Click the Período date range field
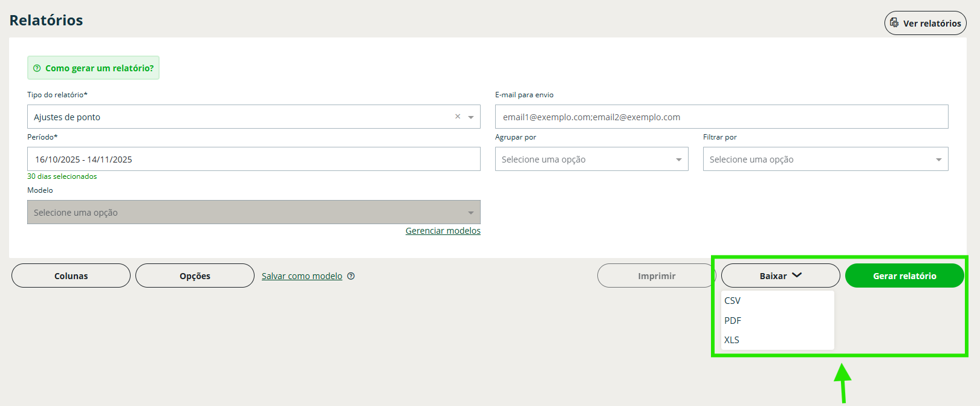This screenshot has width=980, height=406. [253, 159]
